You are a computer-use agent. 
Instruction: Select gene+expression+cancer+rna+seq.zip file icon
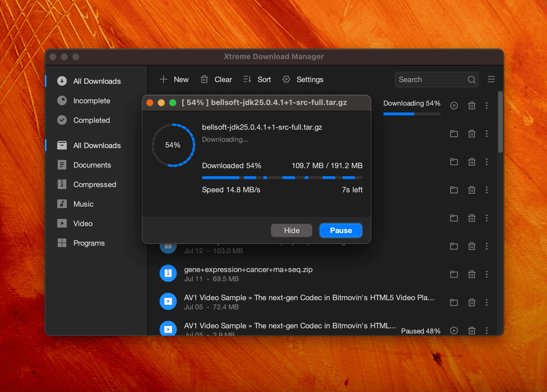pyautogui.click(x=168, y=273)
